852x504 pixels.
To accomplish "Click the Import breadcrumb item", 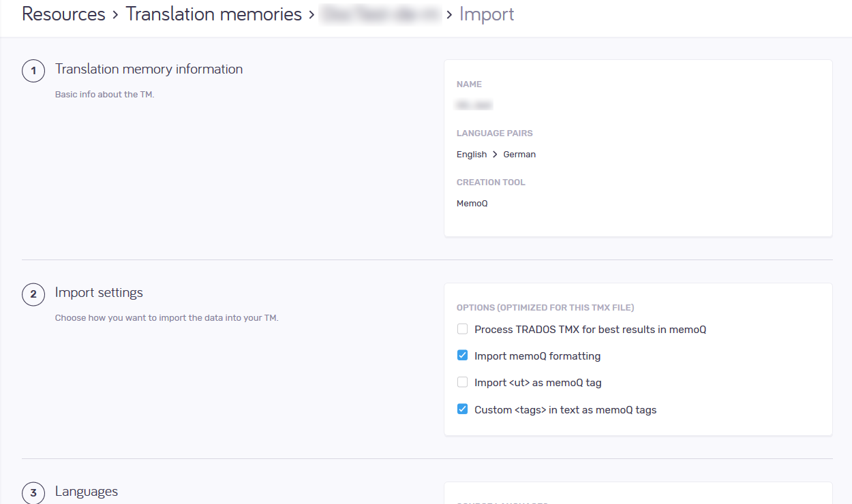I will tap(487, 14).
